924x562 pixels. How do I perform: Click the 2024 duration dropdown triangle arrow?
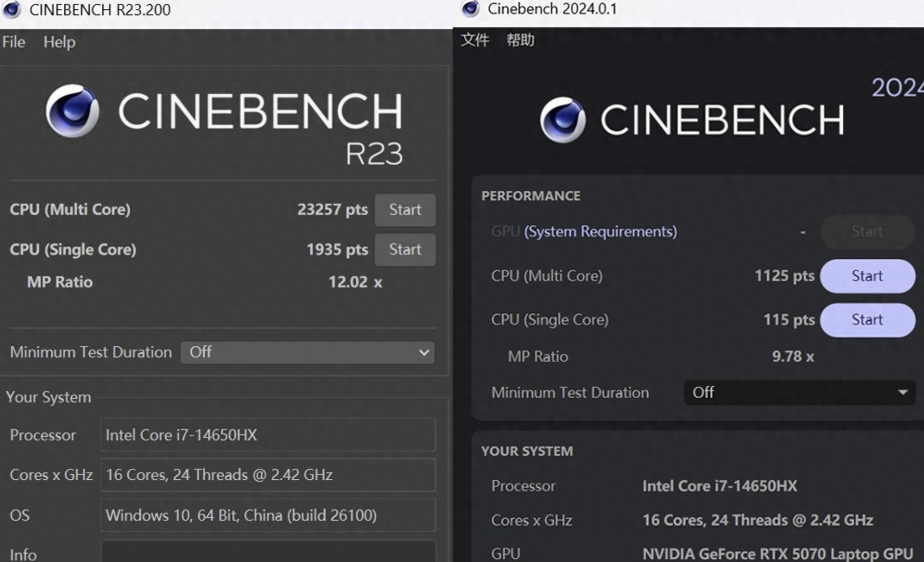click(x=902, y=392)
